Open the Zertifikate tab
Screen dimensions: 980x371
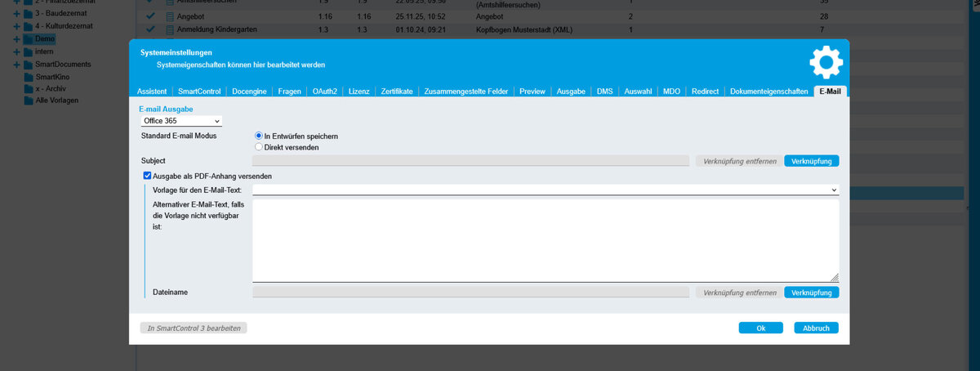tap(397, 92)
